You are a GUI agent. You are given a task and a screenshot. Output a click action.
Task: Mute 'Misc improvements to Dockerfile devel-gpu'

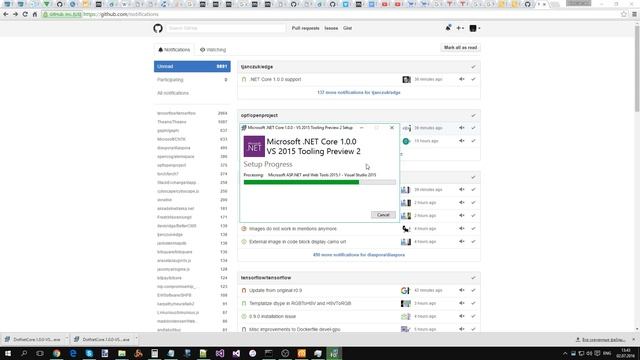click(x=462, y=329)
